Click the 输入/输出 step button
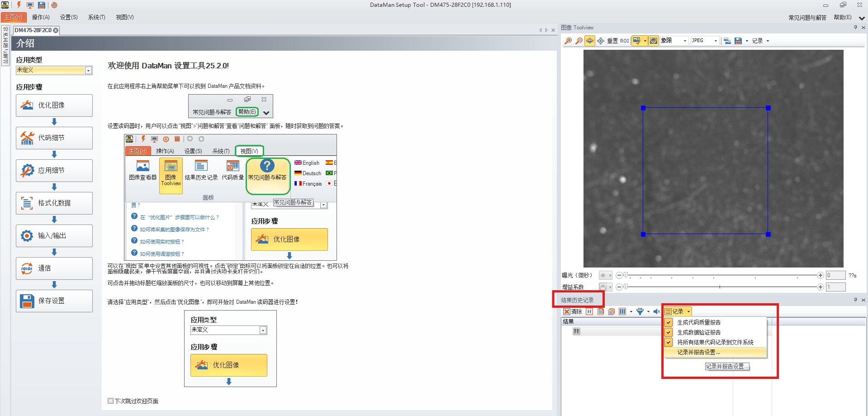Screen dimensions: 868x416 54,235
